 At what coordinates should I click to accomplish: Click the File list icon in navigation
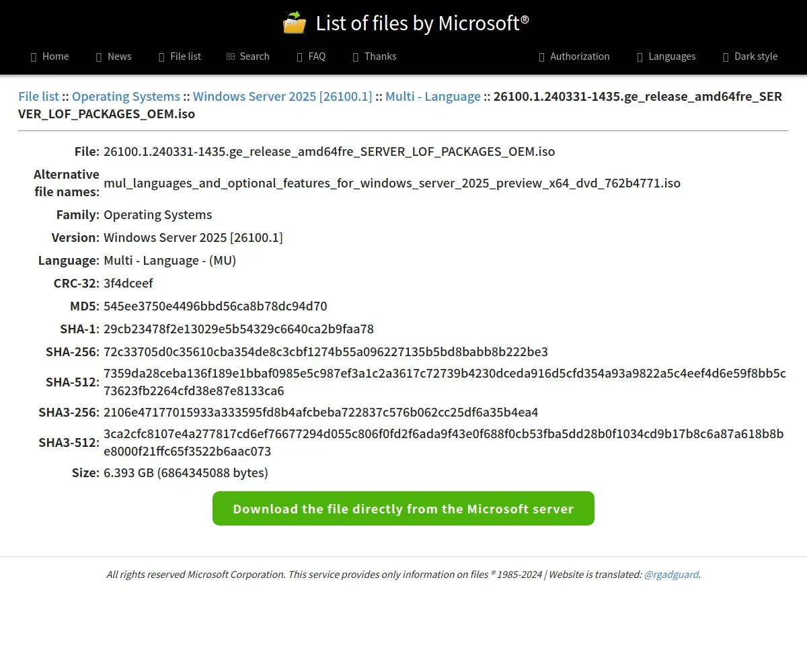(x=161, y=57)
